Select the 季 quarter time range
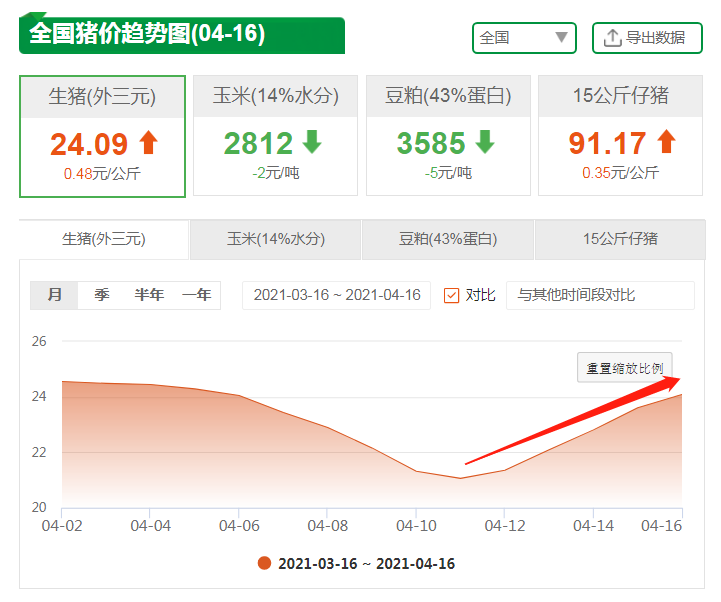The height and width of the screenshot is (602, 721). [x=102, y=295]
